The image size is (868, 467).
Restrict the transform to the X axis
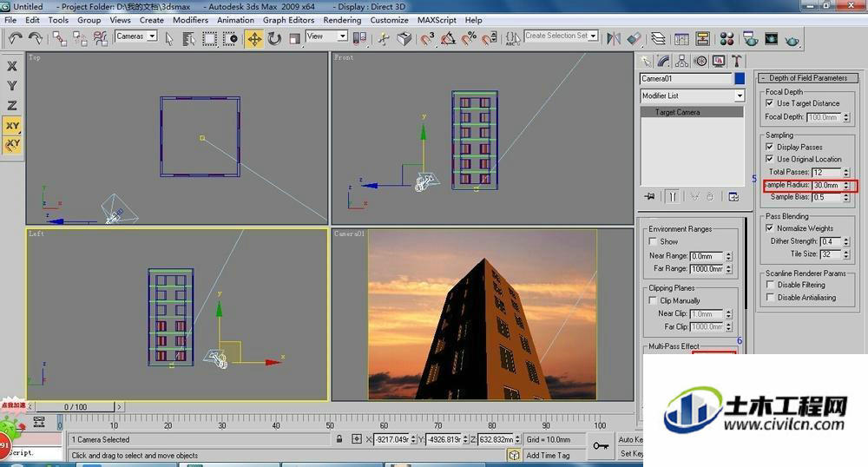point(11,66)
